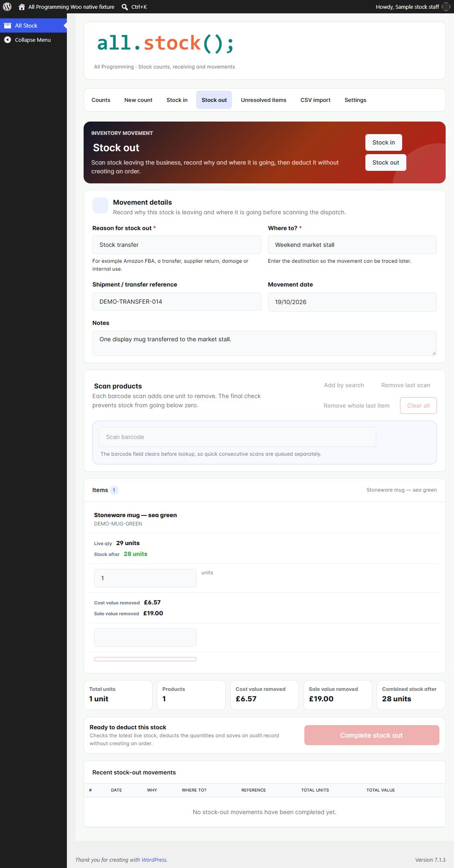This screenshot has width=454, height=868.
Task: Click Stoneware mug — sea green item title
Action: pyautogui.click(x=135, y=515)
